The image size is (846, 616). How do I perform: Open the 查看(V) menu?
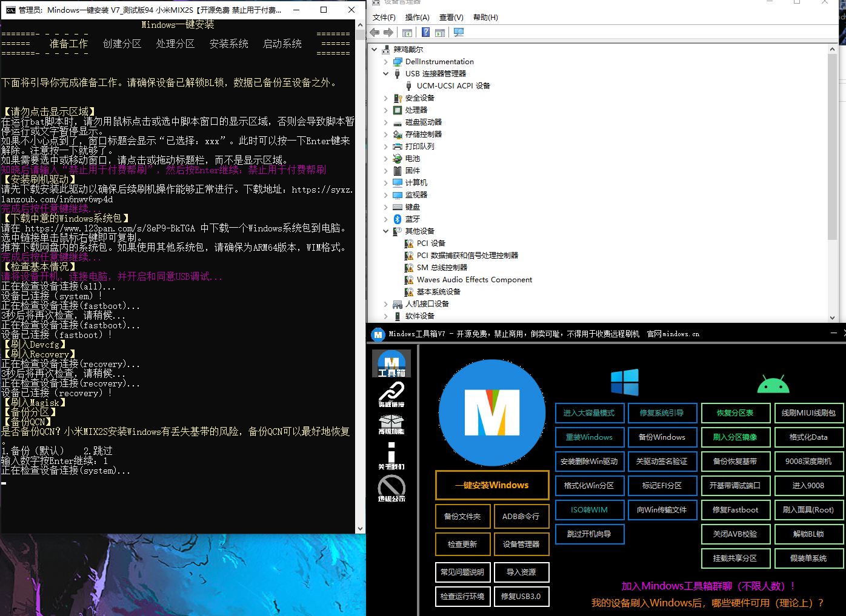pos(451,17)
